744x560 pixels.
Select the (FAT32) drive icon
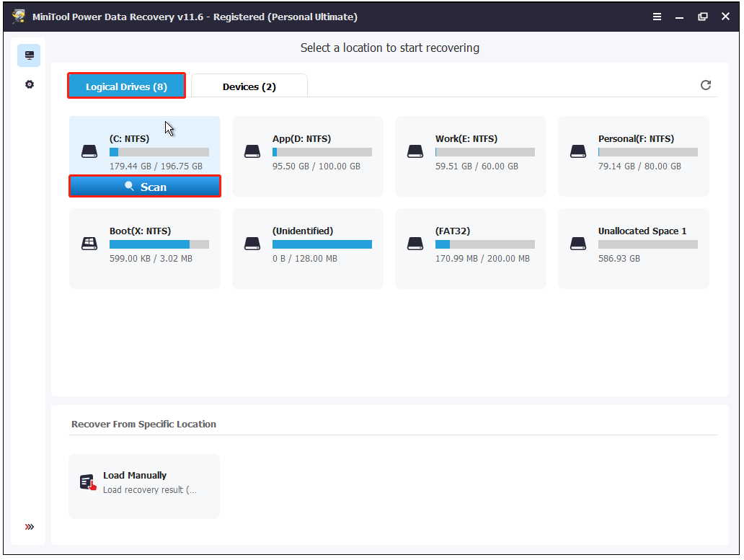click(415, 244)
